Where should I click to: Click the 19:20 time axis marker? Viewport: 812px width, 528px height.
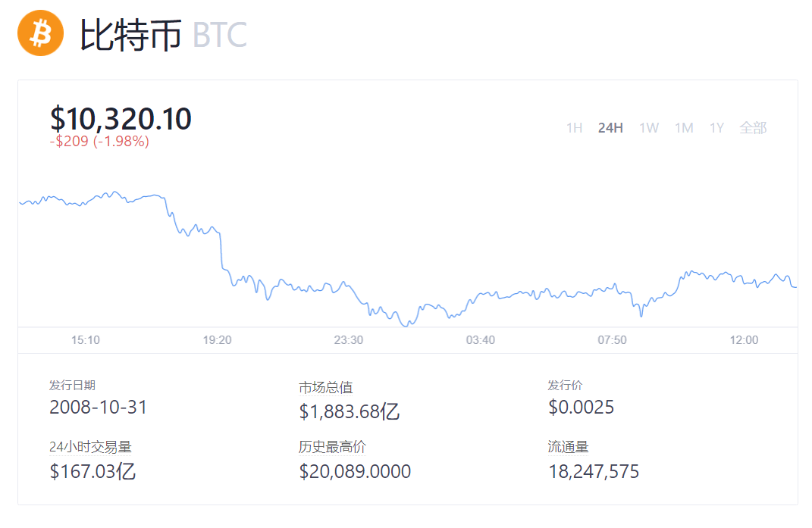click(x=218, y=340)
